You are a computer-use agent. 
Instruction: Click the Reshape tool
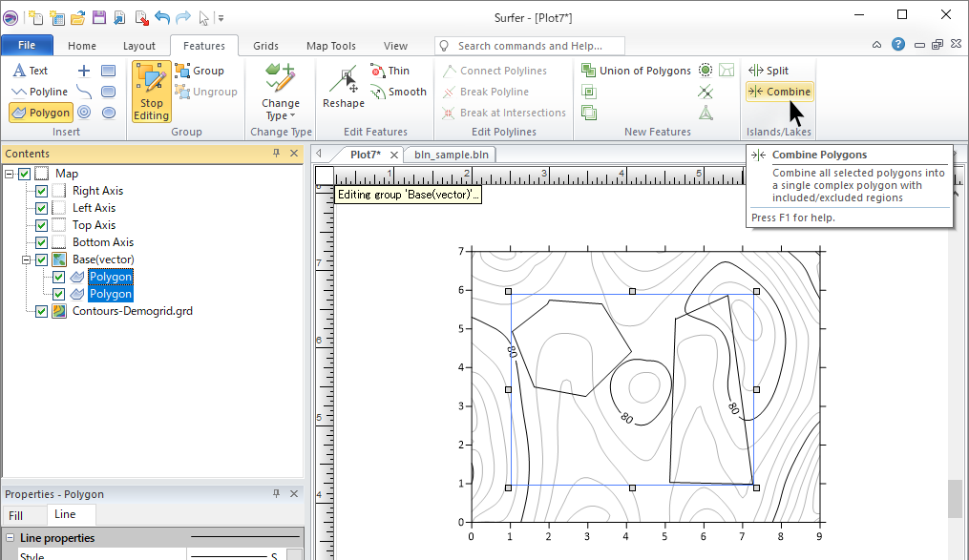344,87
